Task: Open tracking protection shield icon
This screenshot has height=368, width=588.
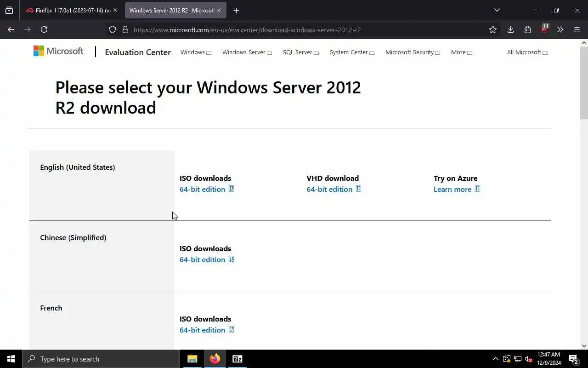Action: click(x=113, y=29)
